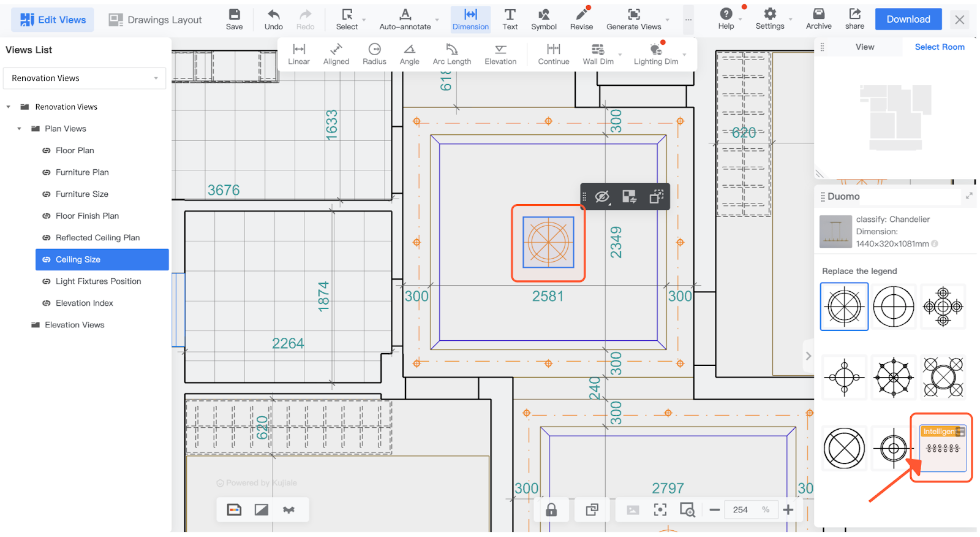Image resolution: width=980 pixels, height=537 pixels.
Task: Toggle the lock icon in bottom toolbar
Action: click(x=551, y=510)
